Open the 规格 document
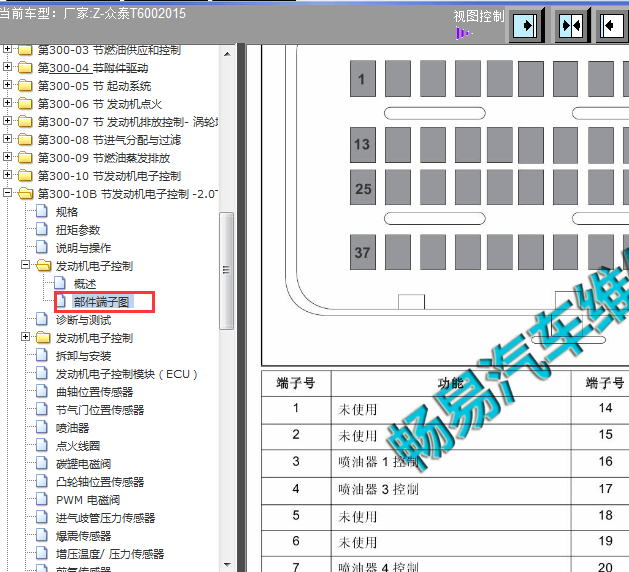This screenshot has height=572, width=629. (x=67, y=212)
